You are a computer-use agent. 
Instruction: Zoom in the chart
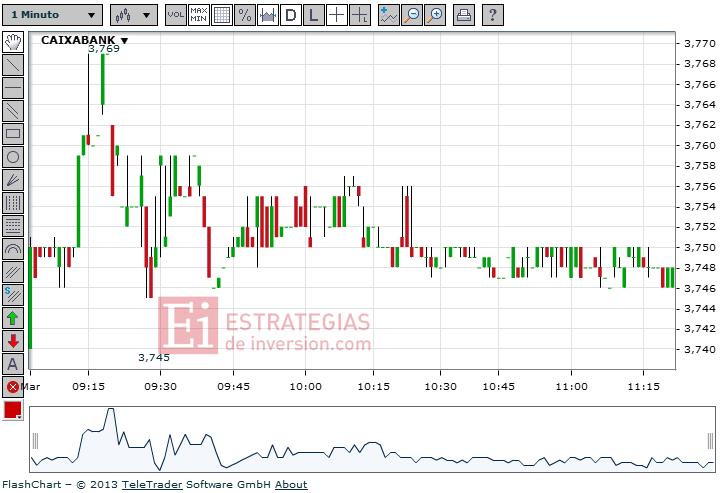tap(435, 15)
